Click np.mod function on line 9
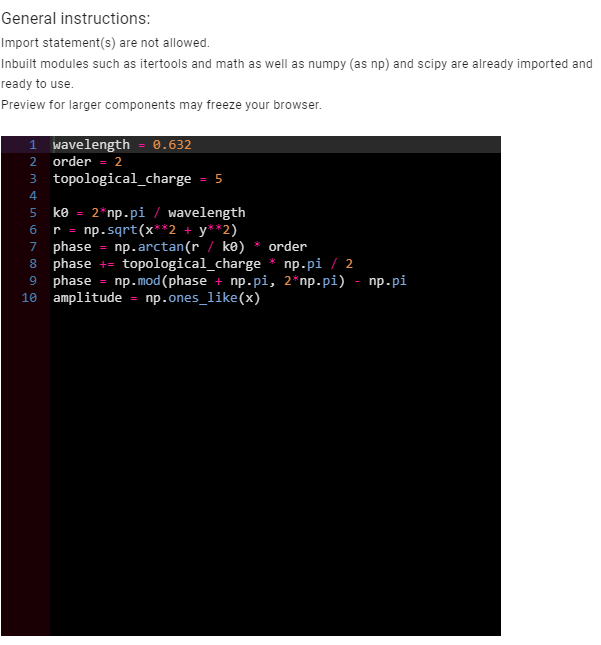Image resolution: width=601 pixels, height=645 pixels. 137,281
